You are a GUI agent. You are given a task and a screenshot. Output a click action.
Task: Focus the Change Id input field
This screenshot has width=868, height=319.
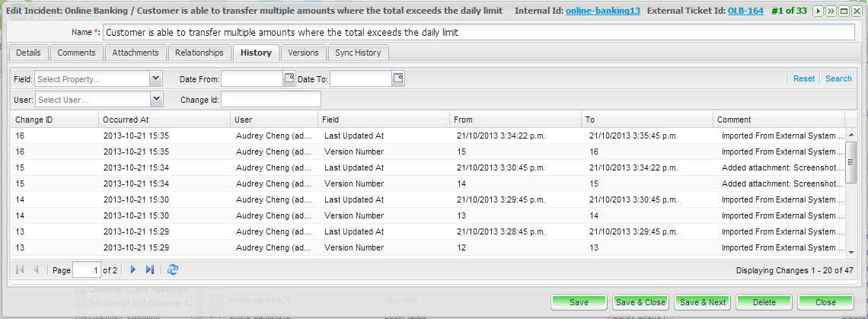[x=270, y=99]
